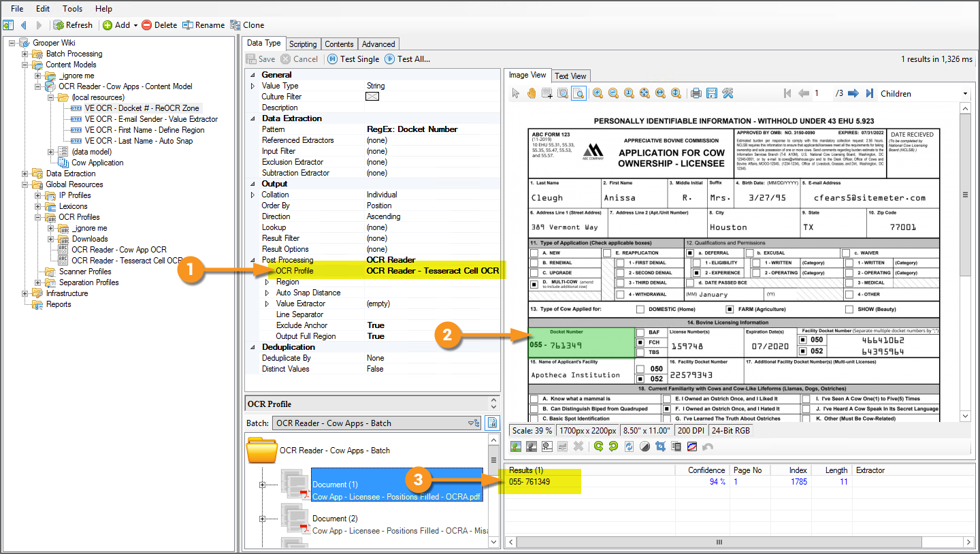Open image viewer tools wrench icon

[x=728, y=93]
